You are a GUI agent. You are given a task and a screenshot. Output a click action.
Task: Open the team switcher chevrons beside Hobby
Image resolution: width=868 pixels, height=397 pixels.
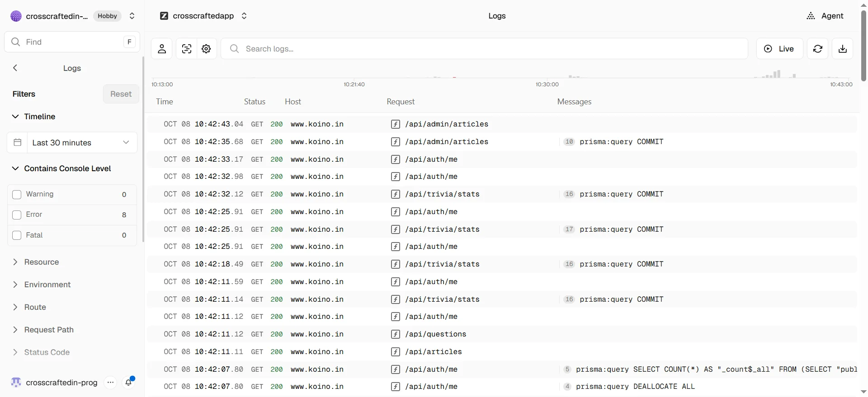point(132,16)
